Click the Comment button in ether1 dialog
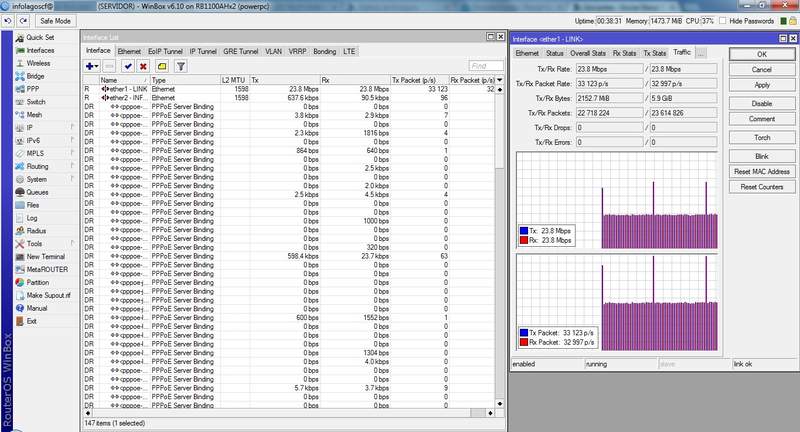Screen dimensions: 800x432 tap(762, 119)
